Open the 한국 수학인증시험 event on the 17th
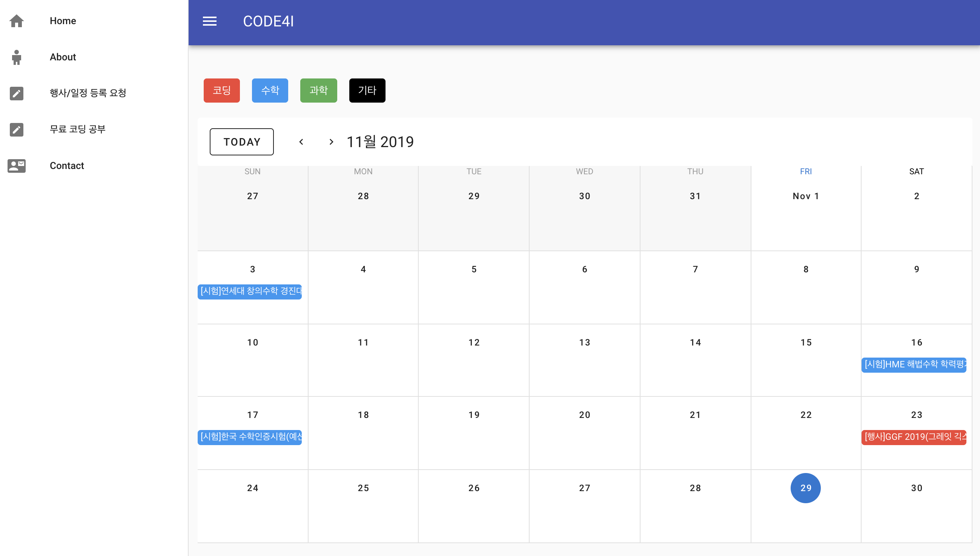Screen dimensions: 980x556 click(250, 437)
